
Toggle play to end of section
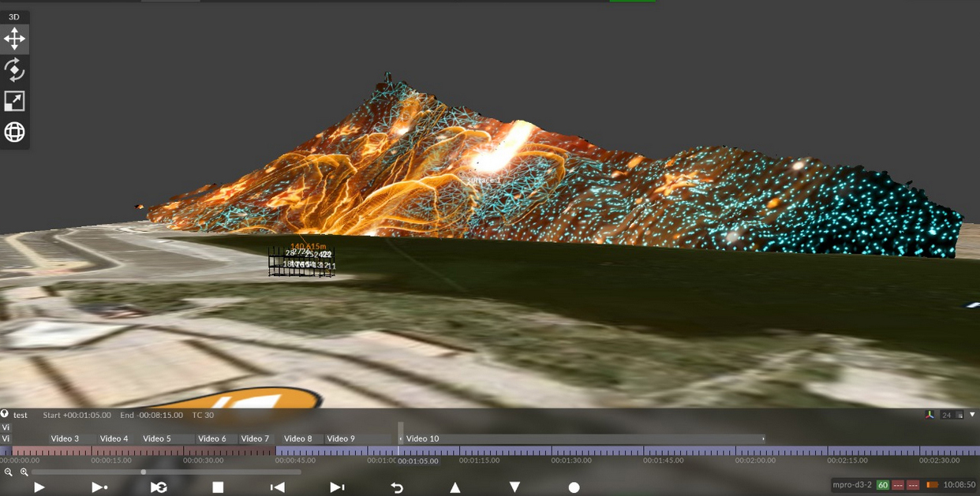[99, 487]
